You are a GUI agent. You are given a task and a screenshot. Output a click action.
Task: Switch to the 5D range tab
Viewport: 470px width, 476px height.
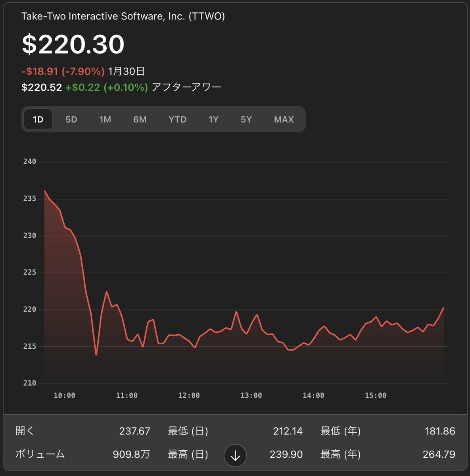pos(71,119)
